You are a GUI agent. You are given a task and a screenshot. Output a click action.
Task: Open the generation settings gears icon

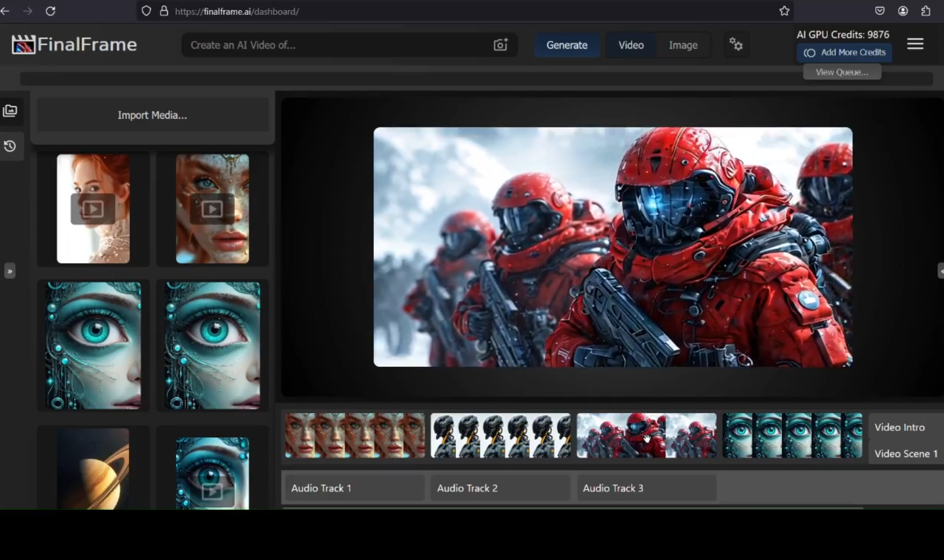(x=736, y=44)
